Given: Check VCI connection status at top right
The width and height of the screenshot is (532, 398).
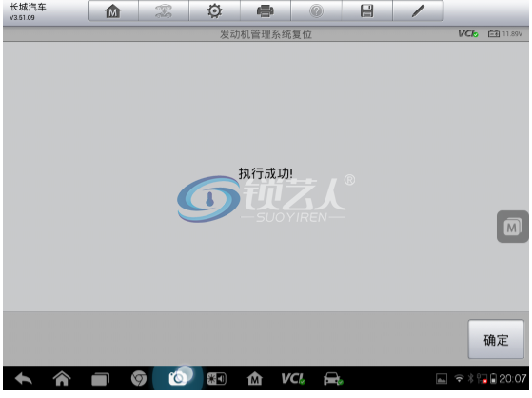Looking at the screenshot, I should (x=468, y=34).
